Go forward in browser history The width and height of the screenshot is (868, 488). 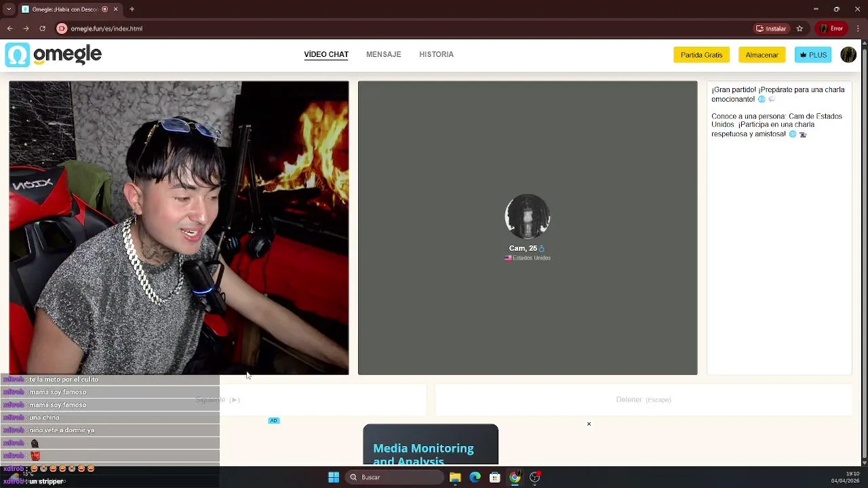[26, 28]
